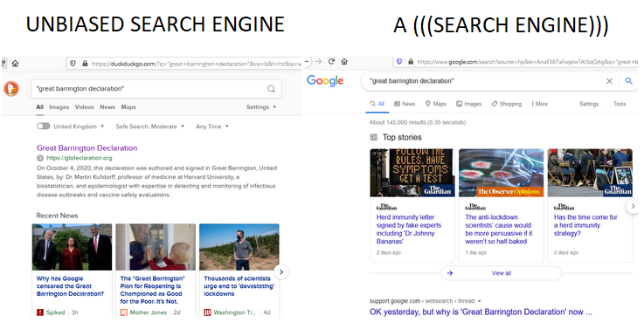Click the favicon beside gbdeclaration.org

40,158
